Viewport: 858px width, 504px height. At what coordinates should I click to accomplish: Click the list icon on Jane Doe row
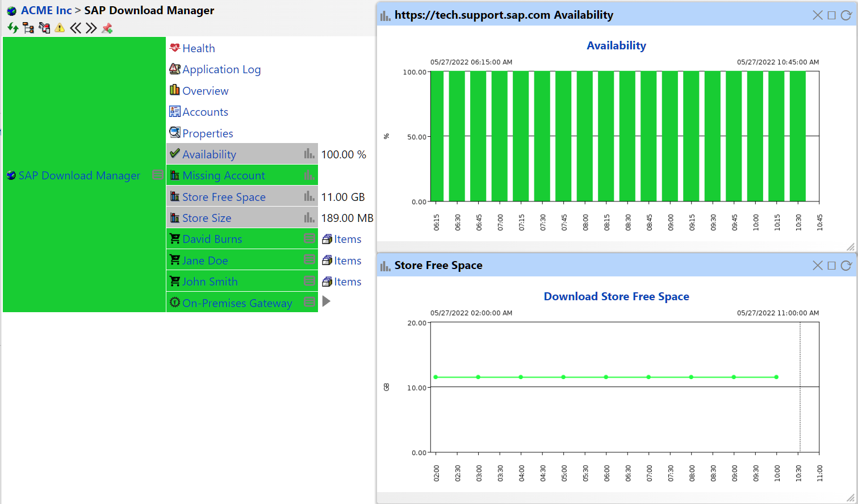pyautogui.click(x=309, y=260)
